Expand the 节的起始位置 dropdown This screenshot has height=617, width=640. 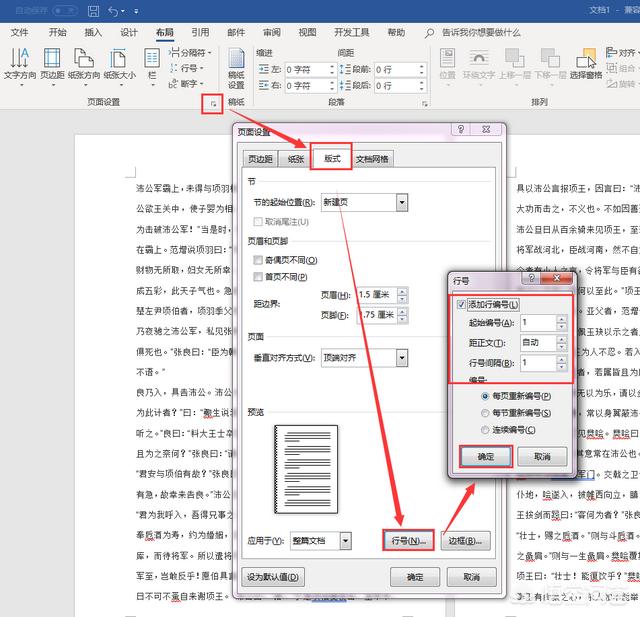point(401,202)
